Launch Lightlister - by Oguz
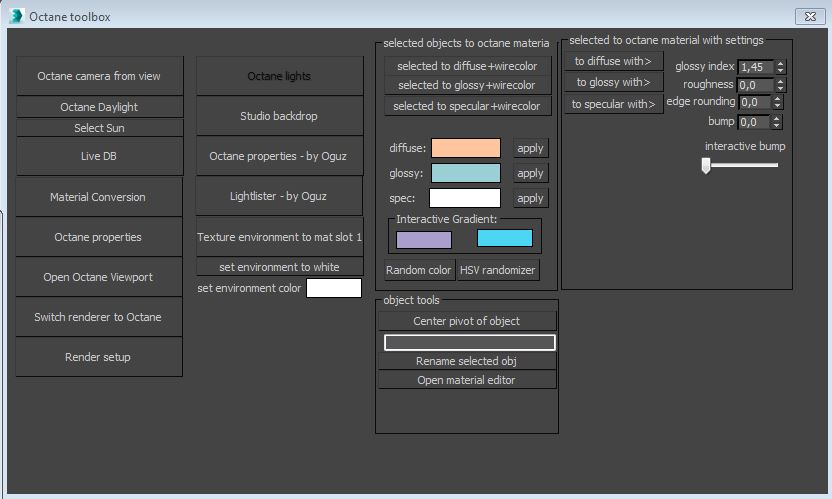The height and width of the screenshot is (499, 832). (279, 196)
